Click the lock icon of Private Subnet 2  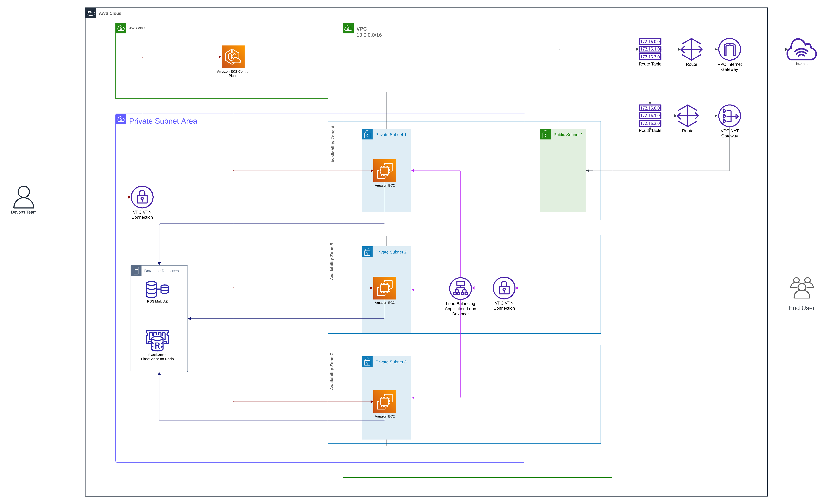(x=367, y=252)
